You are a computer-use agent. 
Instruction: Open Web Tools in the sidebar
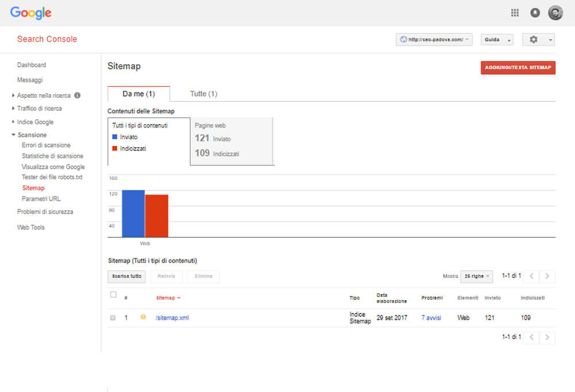[x=31, y=228]
